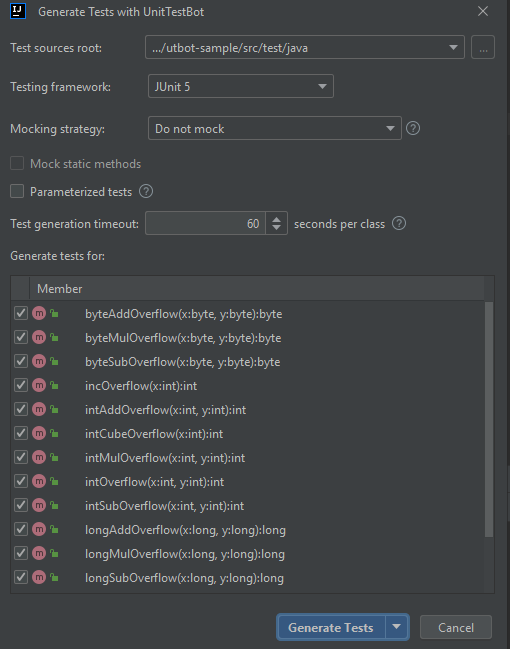The width and height of the screenshot is (510, 649).
Task: Uncheck intSubOverflow method checkbox
Action: [21, 505]
